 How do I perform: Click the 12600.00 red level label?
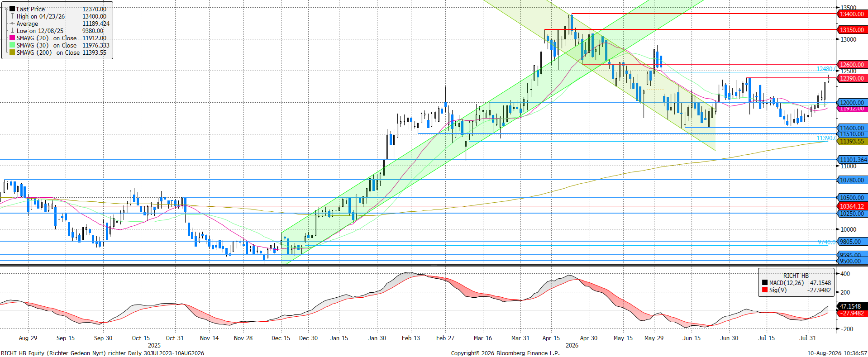coord(851,65)
